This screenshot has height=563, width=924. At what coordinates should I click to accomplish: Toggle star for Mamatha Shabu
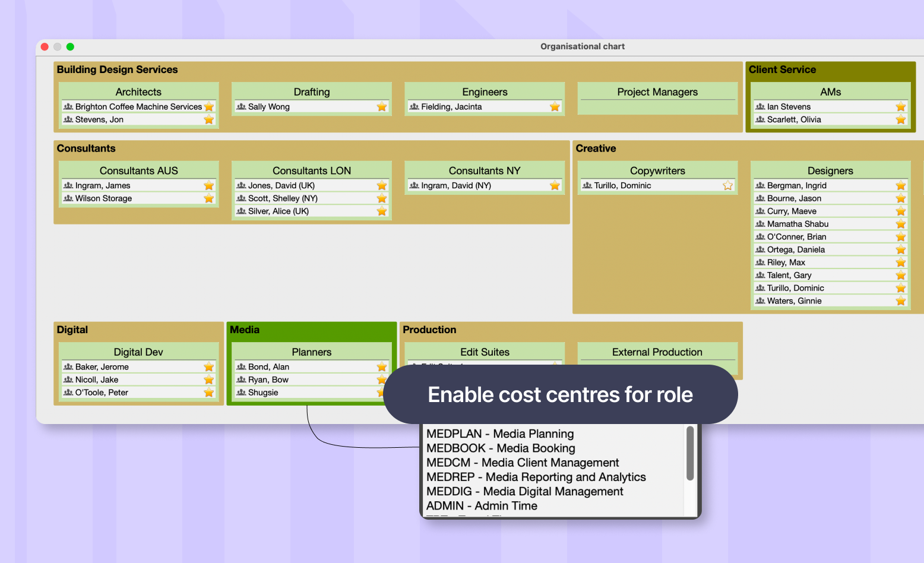click(901, 224)
